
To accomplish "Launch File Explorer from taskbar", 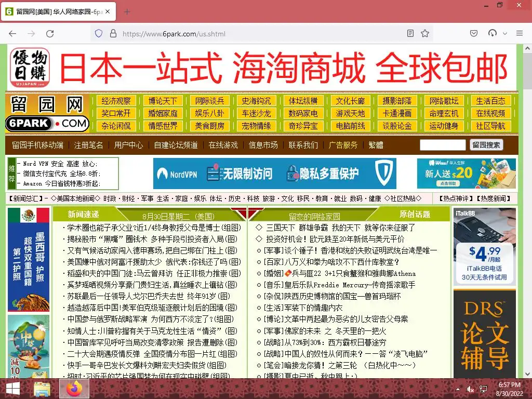I will (42, 389).
